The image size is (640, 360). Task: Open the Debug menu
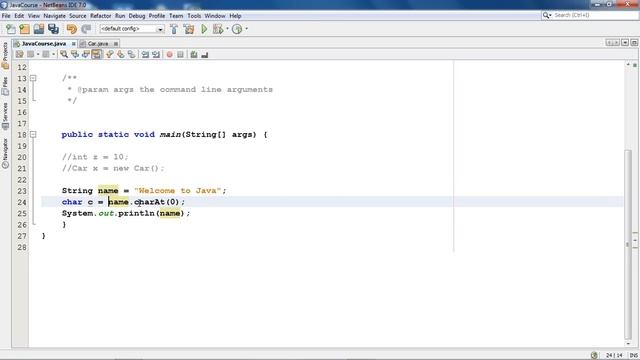coord(137,16)
